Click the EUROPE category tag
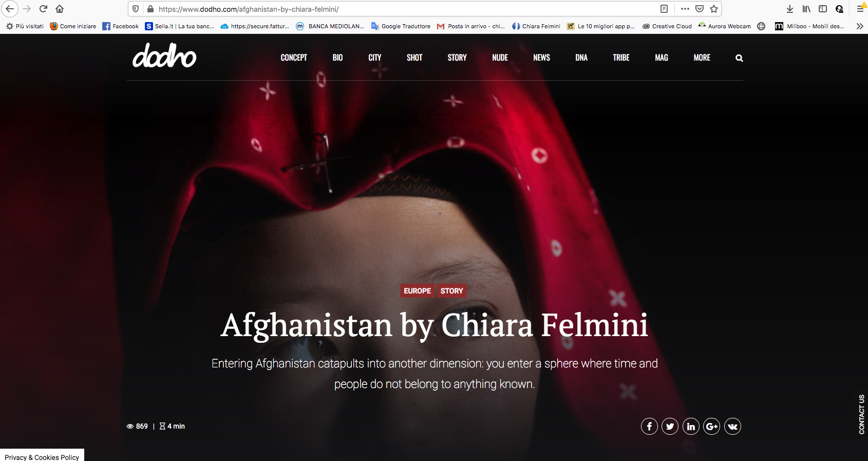Screen dimensions: 868x461 pyautogui.click(x=417, y=291)
